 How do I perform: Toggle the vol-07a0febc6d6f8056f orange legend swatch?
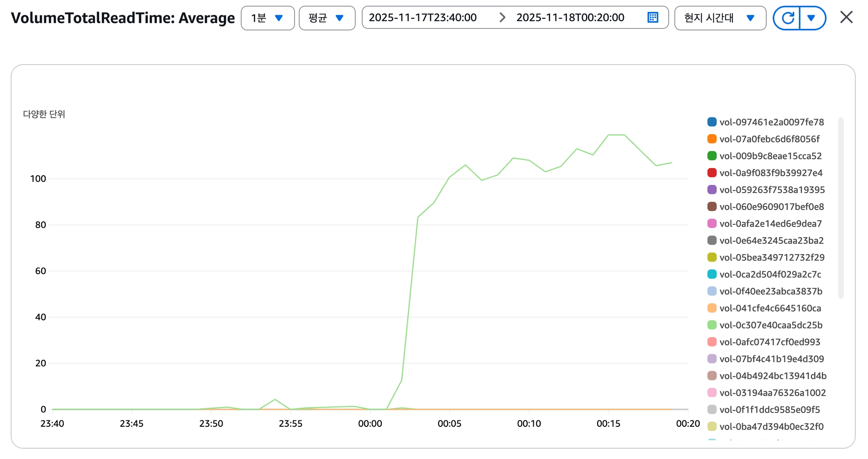(712, 139)
